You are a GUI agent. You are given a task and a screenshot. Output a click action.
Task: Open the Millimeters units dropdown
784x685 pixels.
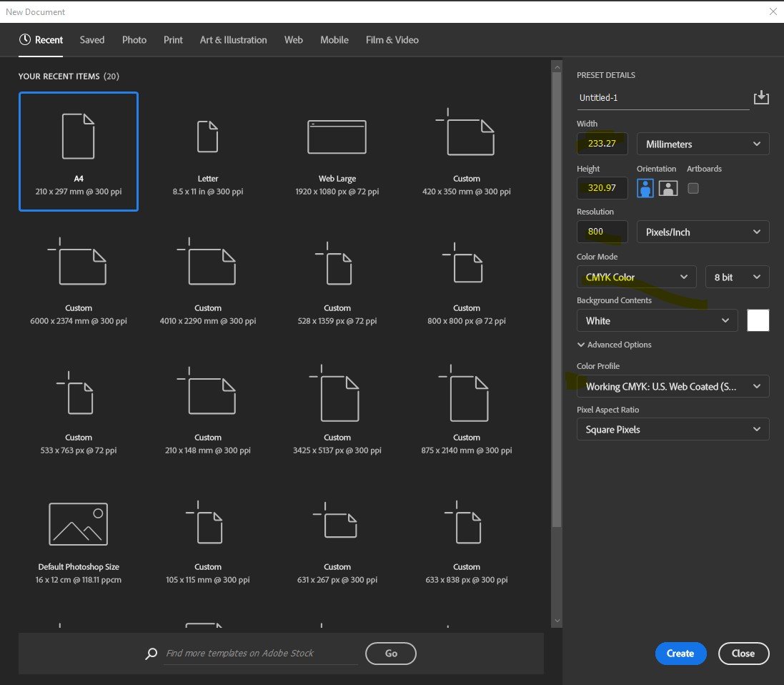pos(703,143)
